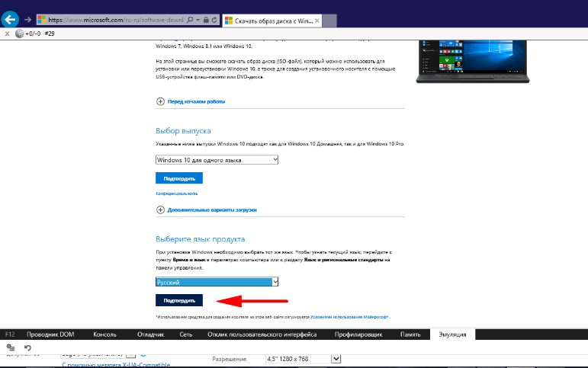Open the 'Конфиденциальность' link
This screenshot has width=588, height=368.
click(x=177, y=194)
